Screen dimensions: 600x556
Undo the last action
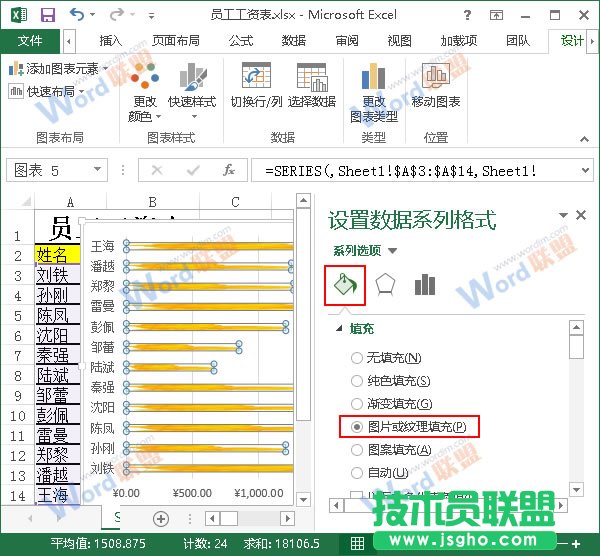pyautogui.click(x=77, y=15)
